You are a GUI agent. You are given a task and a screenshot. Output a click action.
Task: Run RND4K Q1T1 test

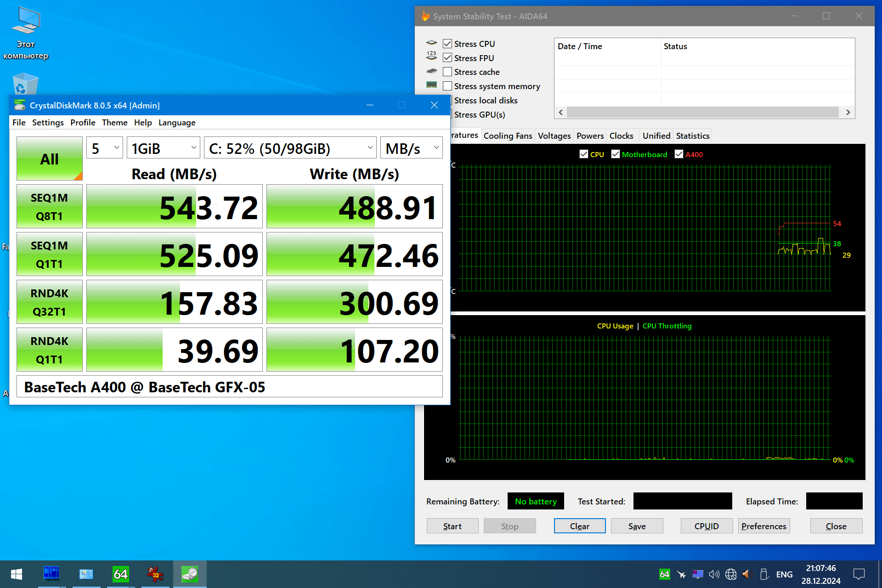tap(50, 350)
